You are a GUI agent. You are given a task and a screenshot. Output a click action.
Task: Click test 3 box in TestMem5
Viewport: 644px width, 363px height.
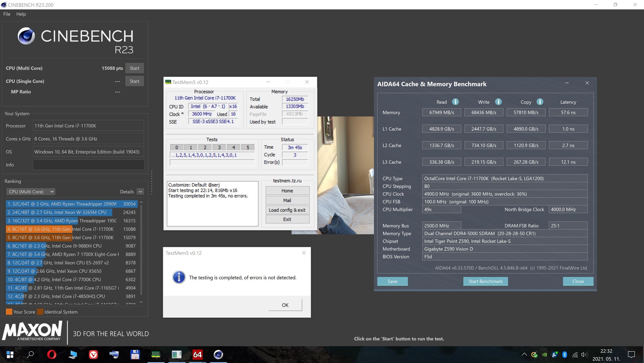pos(219,148)
